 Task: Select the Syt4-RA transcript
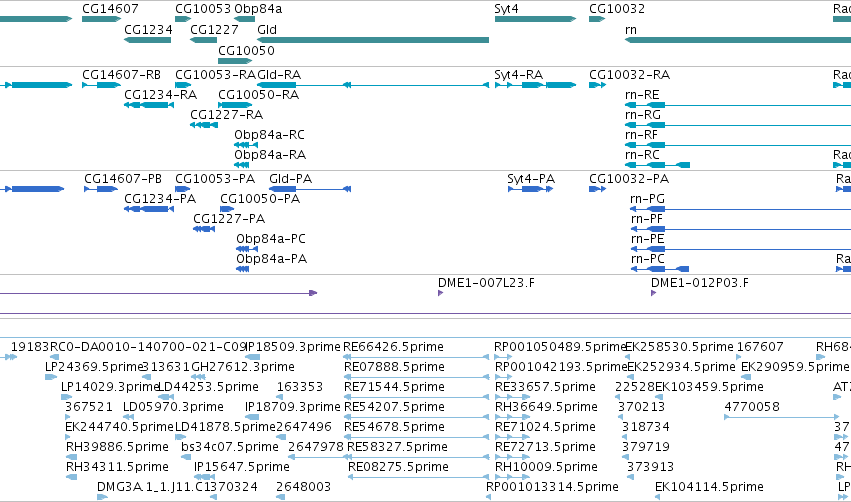pos(535,85)
